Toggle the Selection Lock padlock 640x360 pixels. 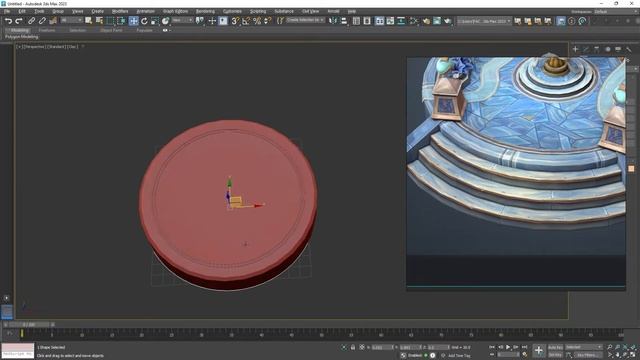click(353, 347)
